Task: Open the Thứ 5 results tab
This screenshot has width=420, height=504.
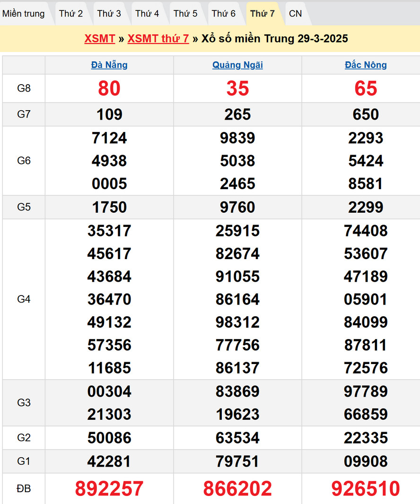Action: point(185,14)
